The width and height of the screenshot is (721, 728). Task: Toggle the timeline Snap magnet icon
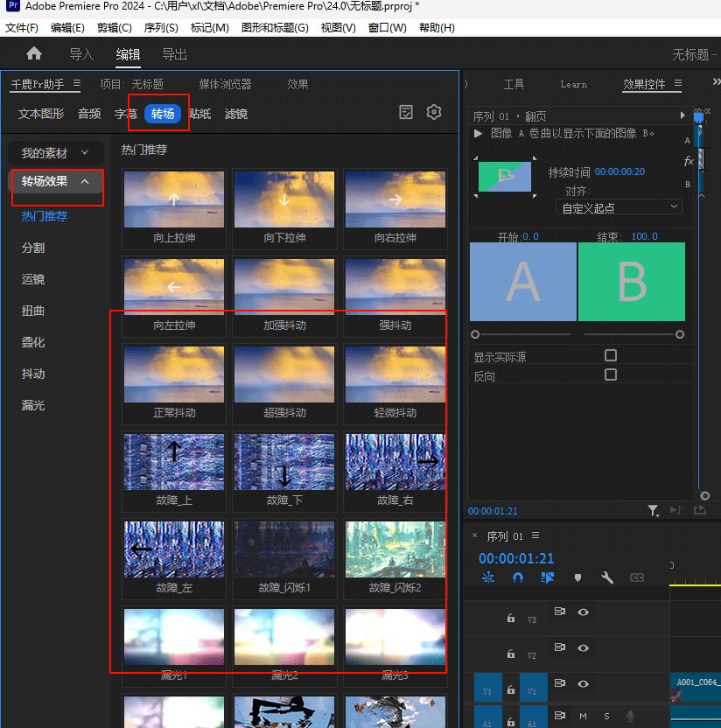coord(518,577)
